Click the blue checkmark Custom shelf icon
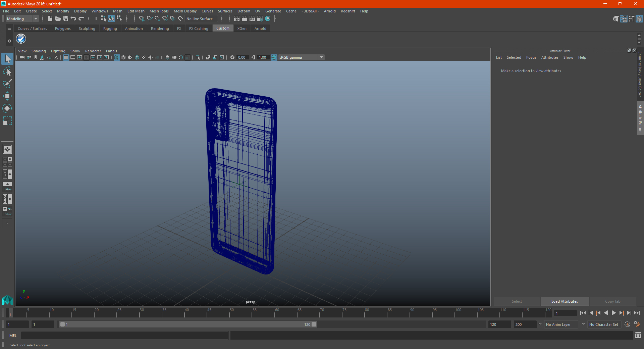 [21, 39]
